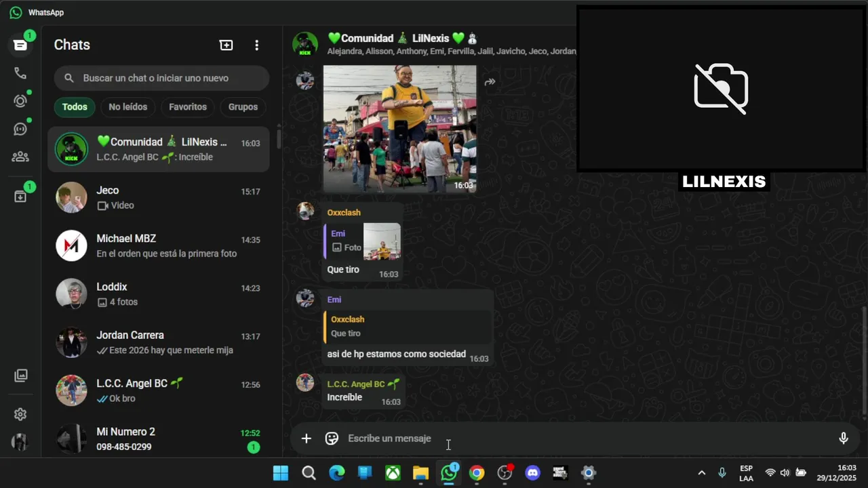Viewport: 868px width, 488px height.
Task: Select the Favoritos filter
Action: (x=188, y=106)
